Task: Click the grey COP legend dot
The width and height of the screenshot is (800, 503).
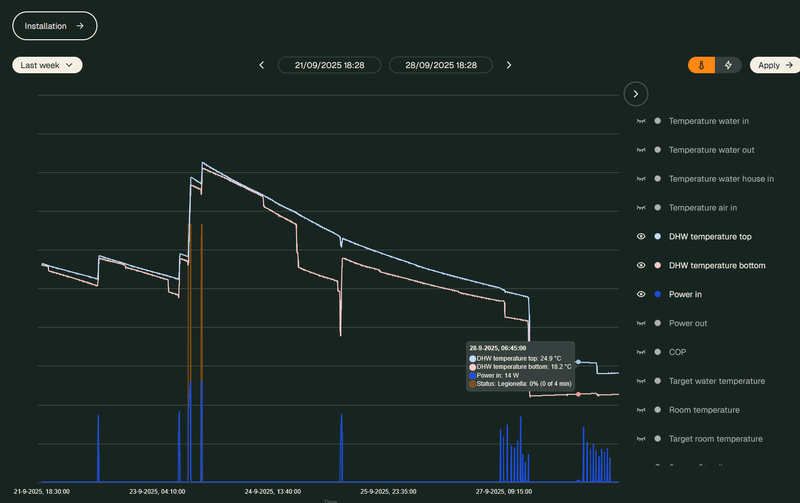Action: click(x=658, y=352)
